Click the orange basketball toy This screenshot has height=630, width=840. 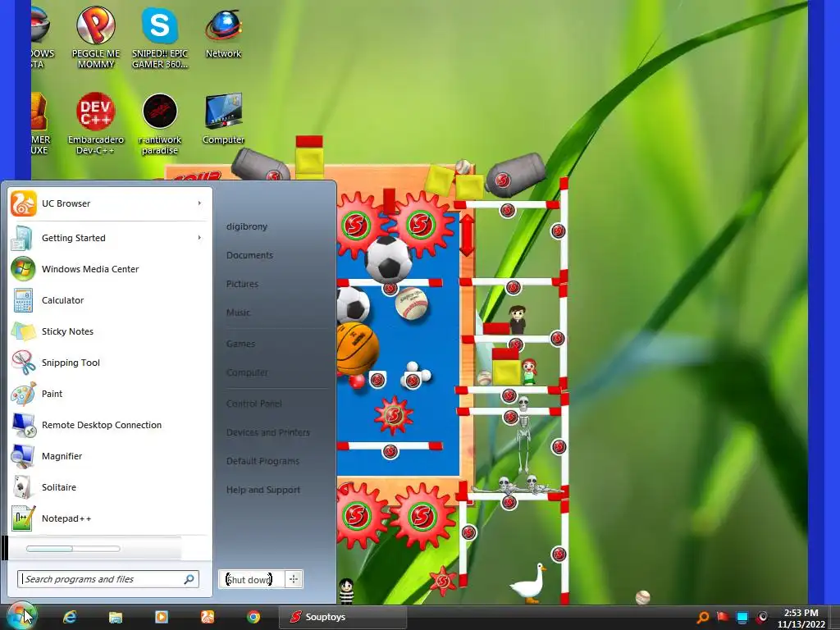pos(358,348)
